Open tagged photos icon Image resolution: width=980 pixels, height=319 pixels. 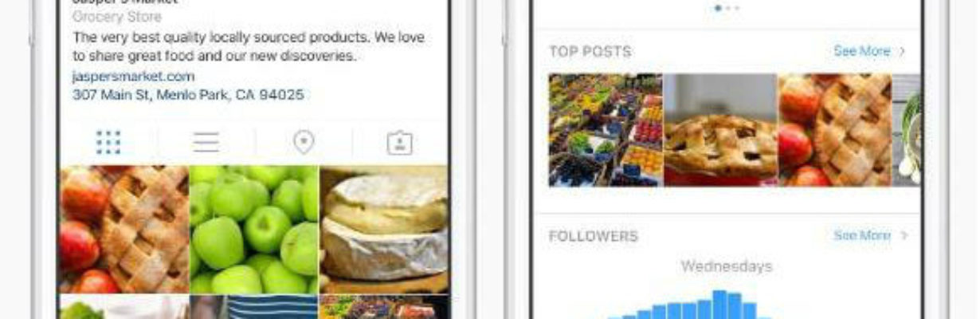[399, 143]
